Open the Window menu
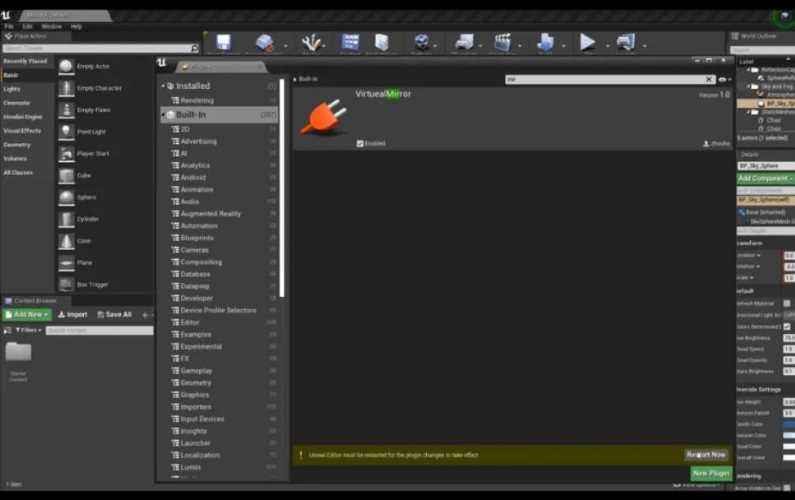This screenshot has height=500, width=795. 51,26
